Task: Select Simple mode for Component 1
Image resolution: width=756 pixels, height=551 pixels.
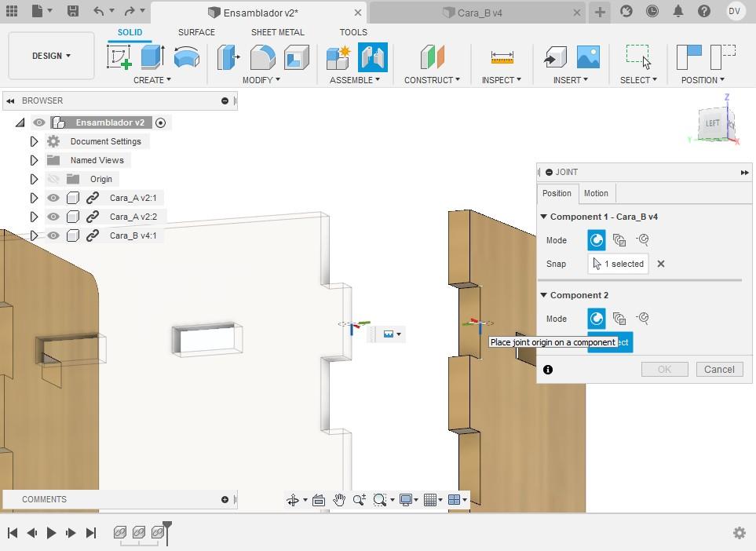Action: pos(597,240)
